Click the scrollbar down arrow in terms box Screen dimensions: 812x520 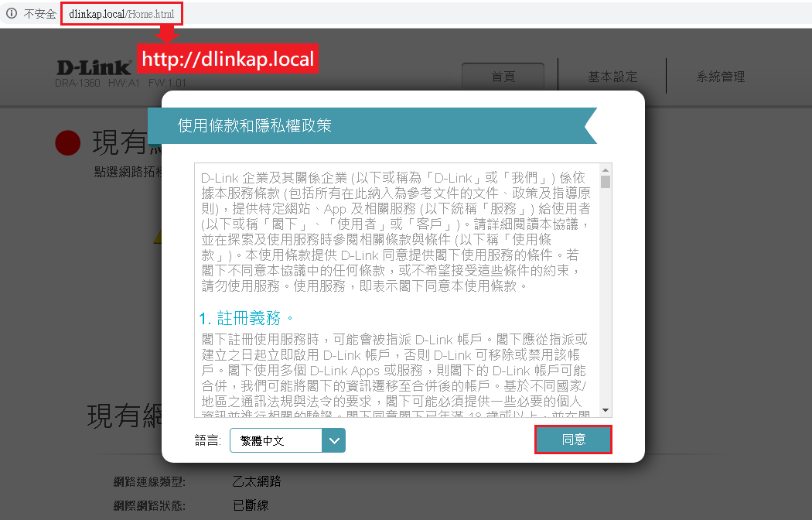click(606, 410)
